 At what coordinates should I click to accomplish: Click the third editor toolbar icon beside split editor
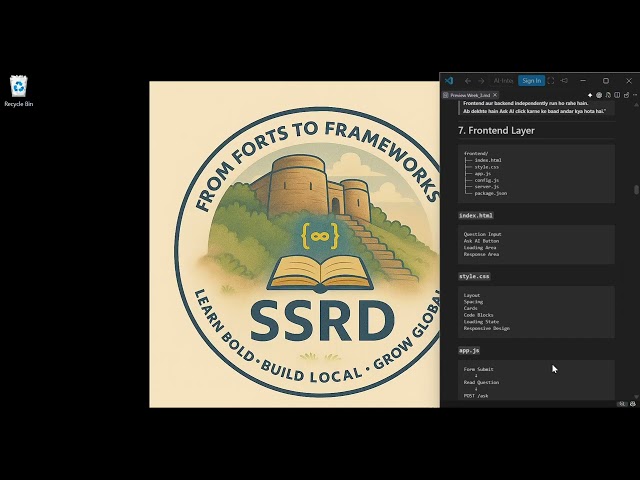608,95
